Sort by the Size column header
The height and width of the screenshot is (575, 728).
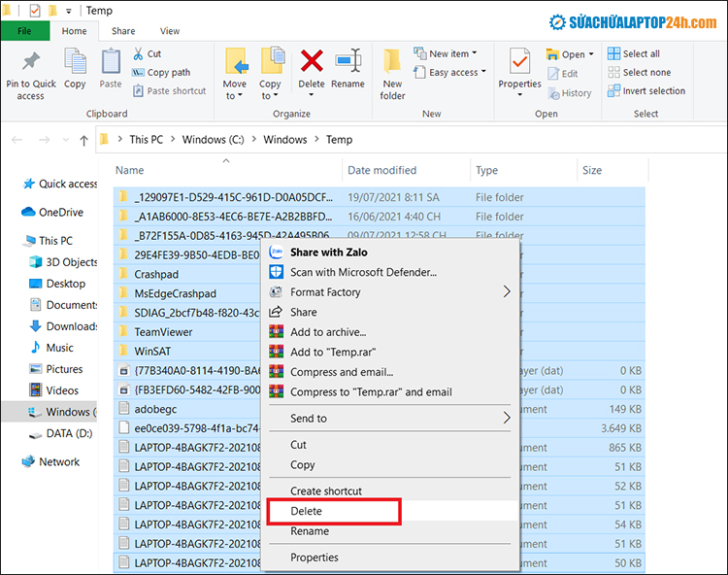[592, 170]
